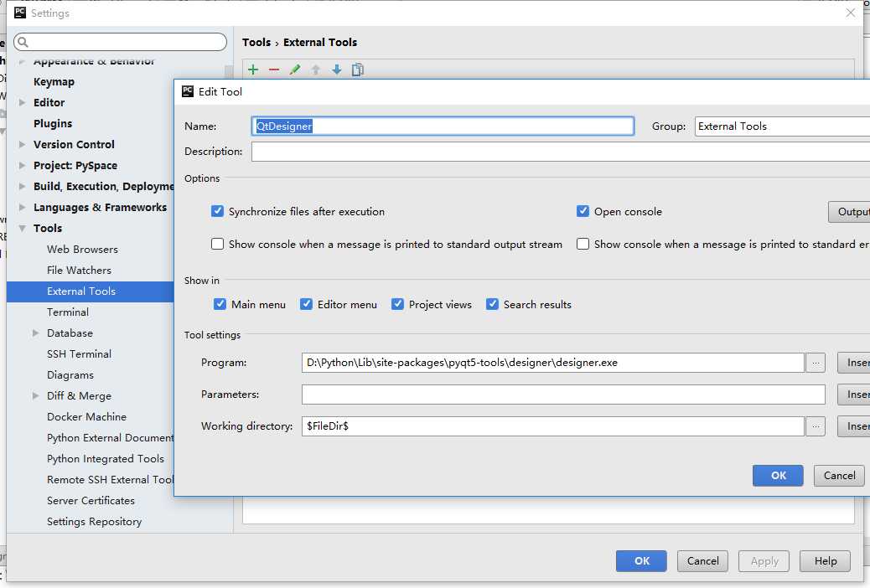Click the Parameters input field
Screen dimensions: 870x588
pyautogui.click(x=563, y=395)
